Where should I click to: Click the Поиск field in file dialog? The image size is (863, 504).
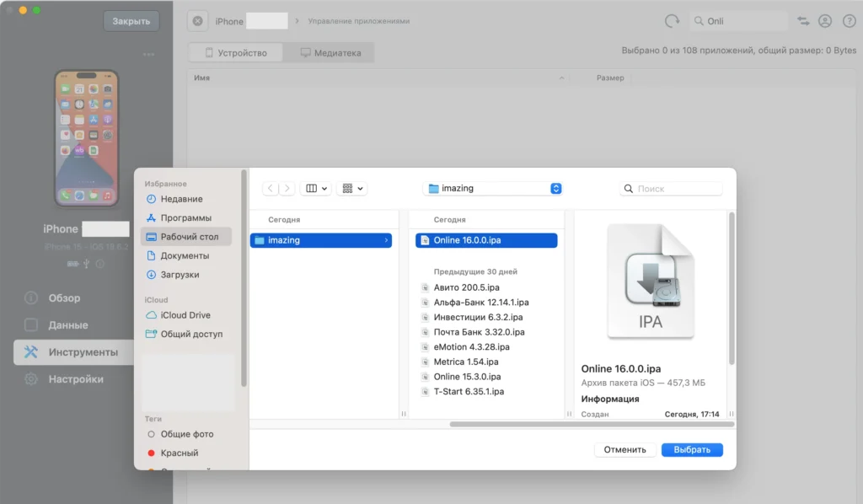pos(671,189)
